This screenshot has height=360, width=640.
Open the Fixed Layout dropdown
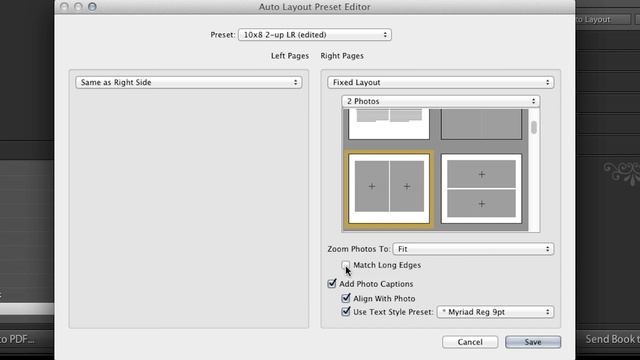point(440,82)
